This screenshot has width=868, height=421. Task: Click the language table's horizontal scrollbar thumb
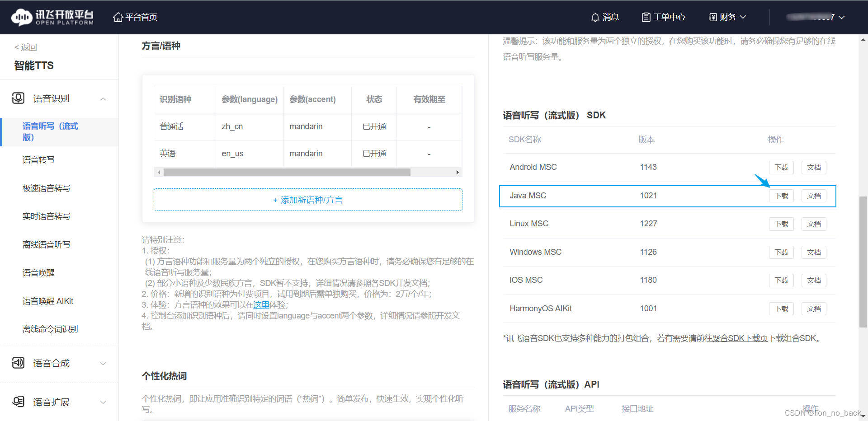tap(287, 172)
